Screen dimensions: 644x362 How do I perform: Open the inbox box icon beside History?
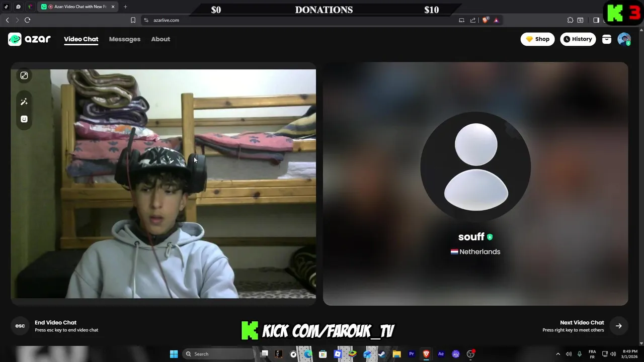607,39
